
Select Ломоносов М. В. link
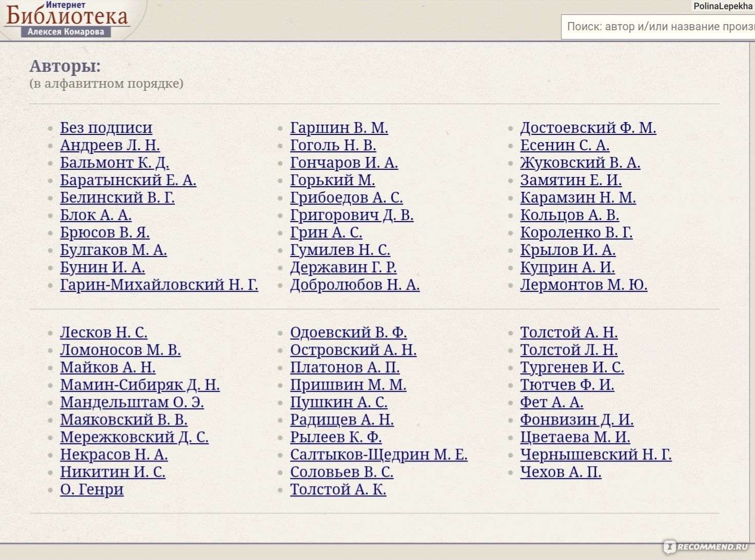pyautogui.click(x=121, y=350)
